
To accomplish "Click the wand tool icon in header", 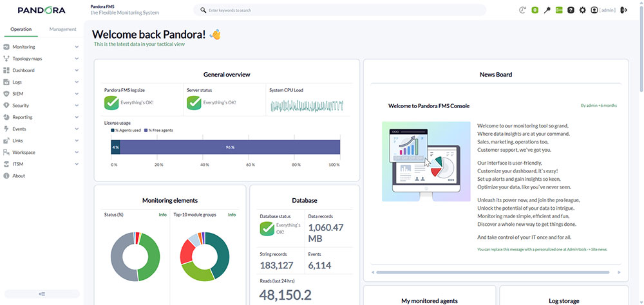I will pos(547,10).
